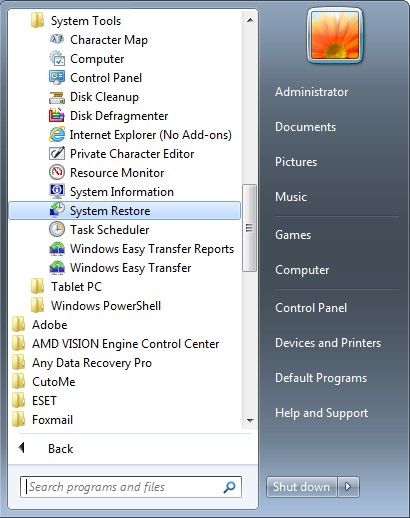This screenshot has width=410, height=518.
Task: Open Music from the right pane
Action: [x=291, y=197]
